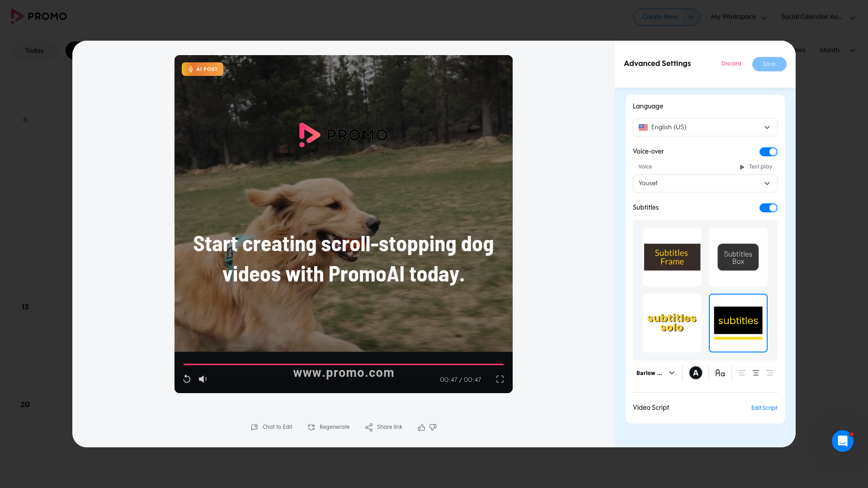Click the thumbs up icon
This screenshot has width=868, height=488.
[x=421, y=427]
